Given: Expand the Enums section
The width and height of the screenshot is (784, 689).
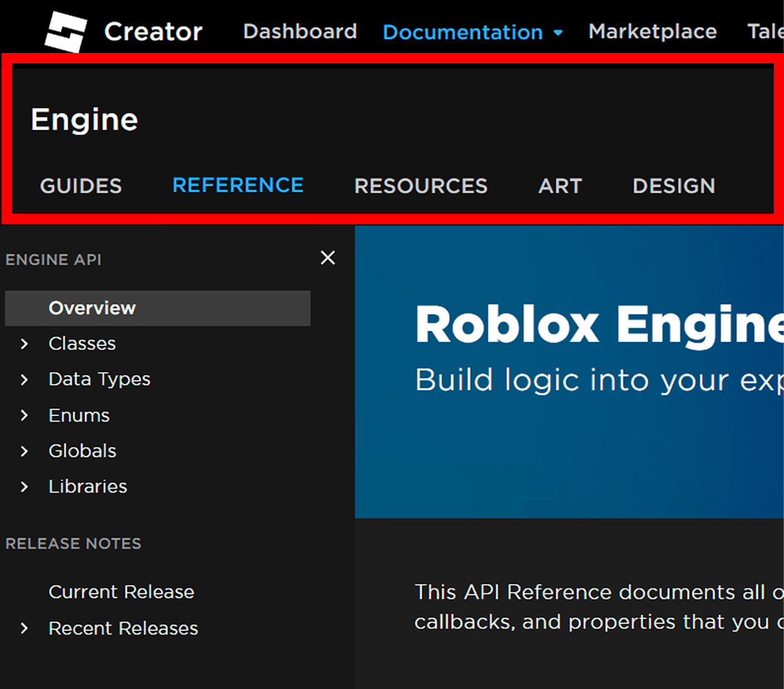Looking at the screenshot, I should click(79, 415).
